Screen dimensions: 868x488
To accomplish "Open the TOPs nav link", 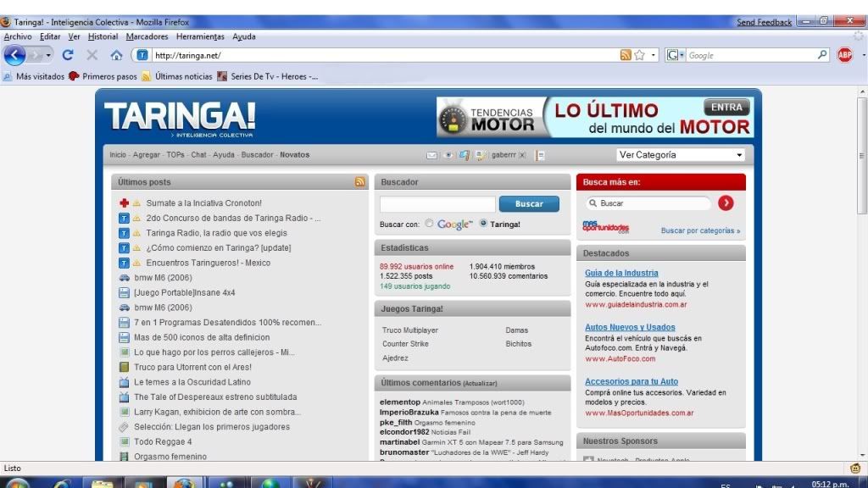I will tap(175, 155).
